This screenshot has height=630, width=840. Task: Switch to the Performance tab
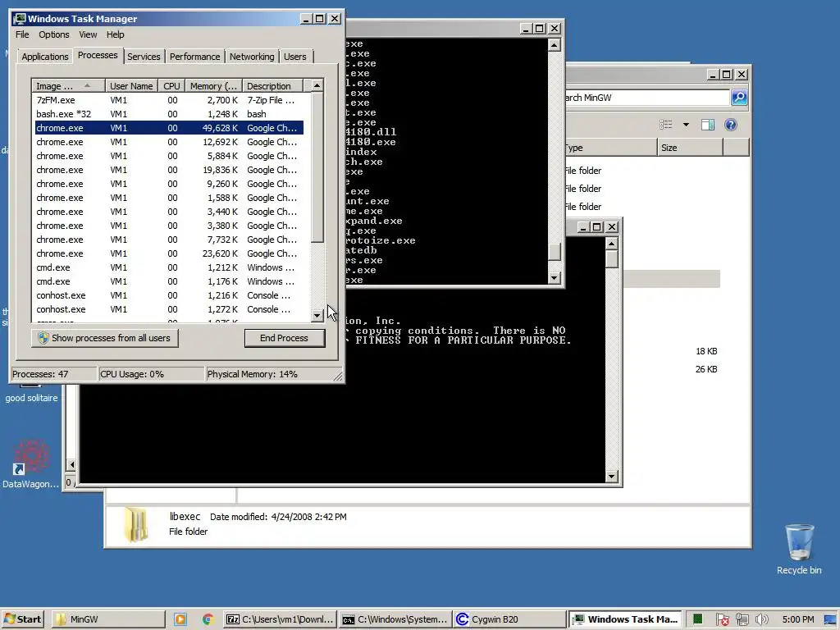pyautogui.click(x=194, y=57)
